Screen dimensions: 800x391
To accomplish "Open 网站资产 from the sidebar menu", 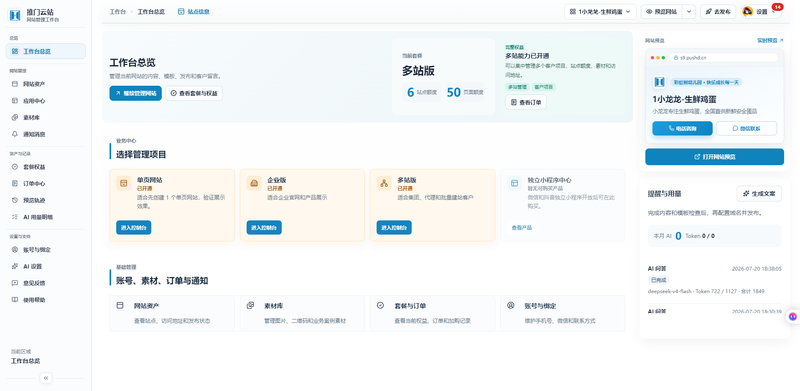I will click(x=46, y=84).
